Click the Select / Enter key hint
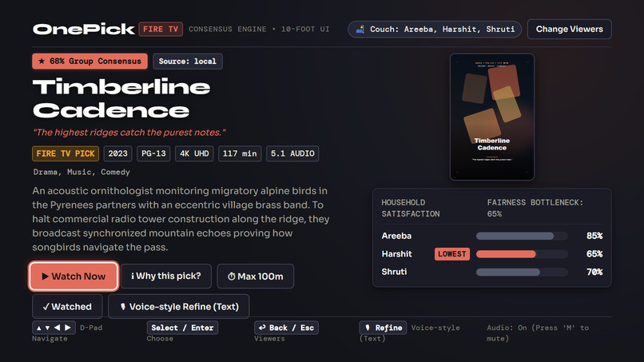This screenshot has height=362, width=644. click(182, 328)
